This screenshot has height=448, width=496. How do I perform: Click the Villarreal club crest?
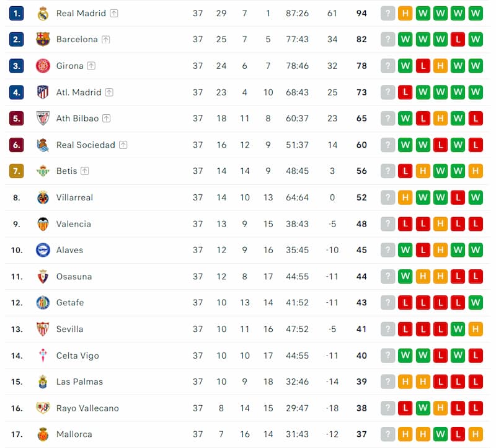click(x=43, y=197)
